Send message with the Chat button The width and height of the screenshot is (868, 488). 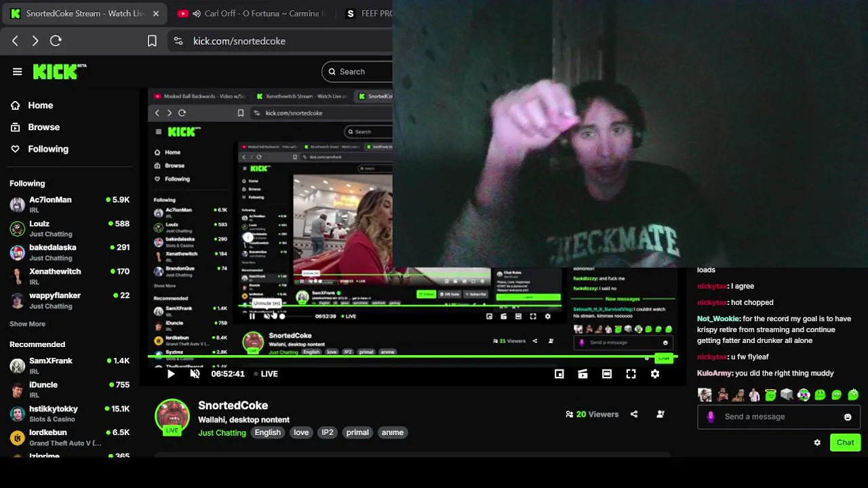point(845,443)
